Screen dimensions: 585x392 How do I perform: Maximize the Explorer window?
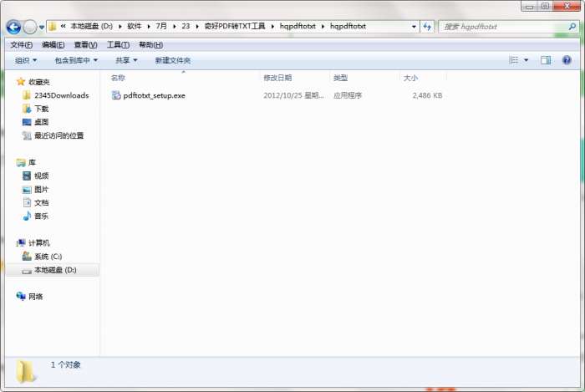click(546, 6)
